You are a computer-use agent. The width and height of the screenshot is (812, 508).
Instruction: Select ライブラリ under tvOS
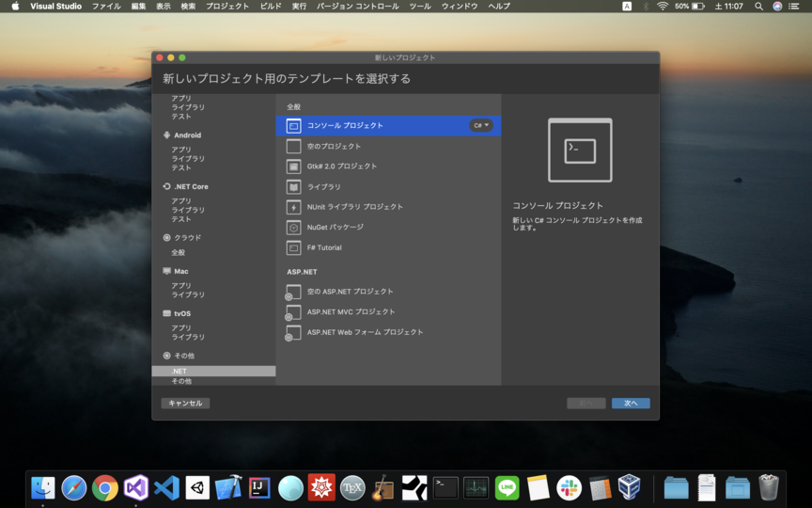tap(188, 338)
